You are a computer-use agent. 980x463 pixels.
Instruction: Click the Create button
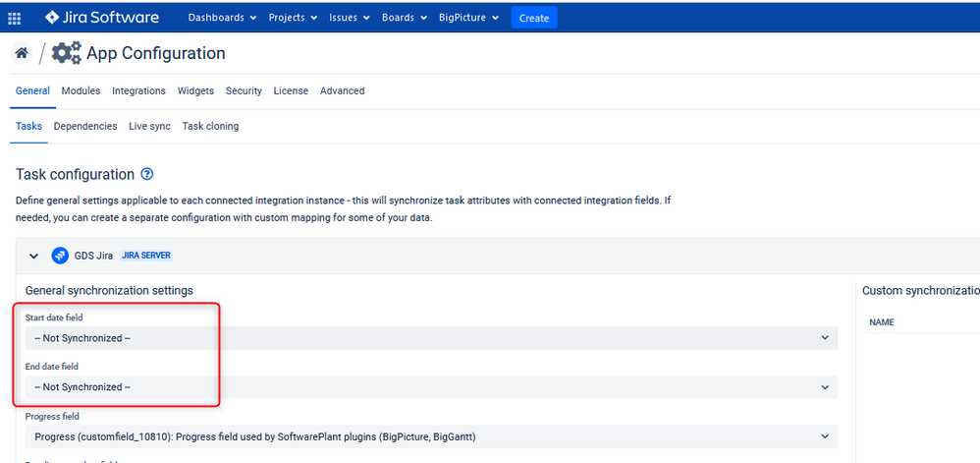(534, 18)
